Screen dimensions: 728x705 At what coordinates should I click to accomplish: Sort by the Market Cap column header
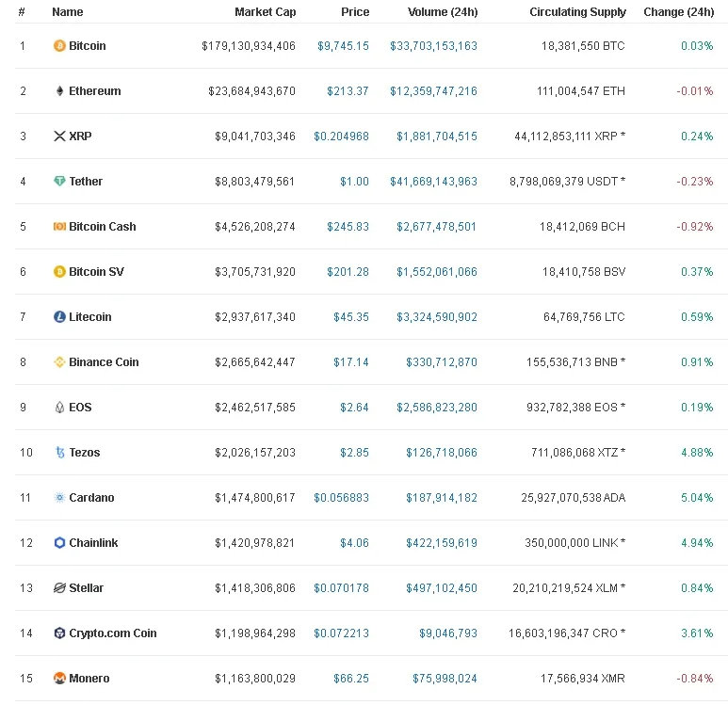(x=265, y=12)
